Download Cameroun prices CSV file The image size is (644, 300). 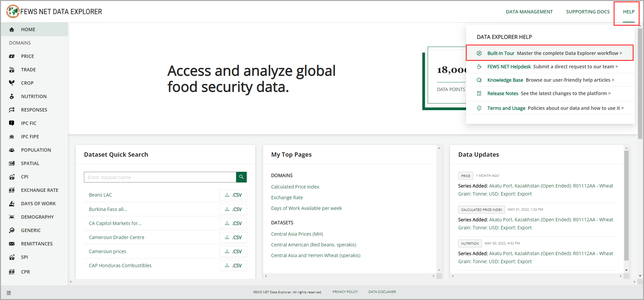pyautogui.click(x=233, y=251)
